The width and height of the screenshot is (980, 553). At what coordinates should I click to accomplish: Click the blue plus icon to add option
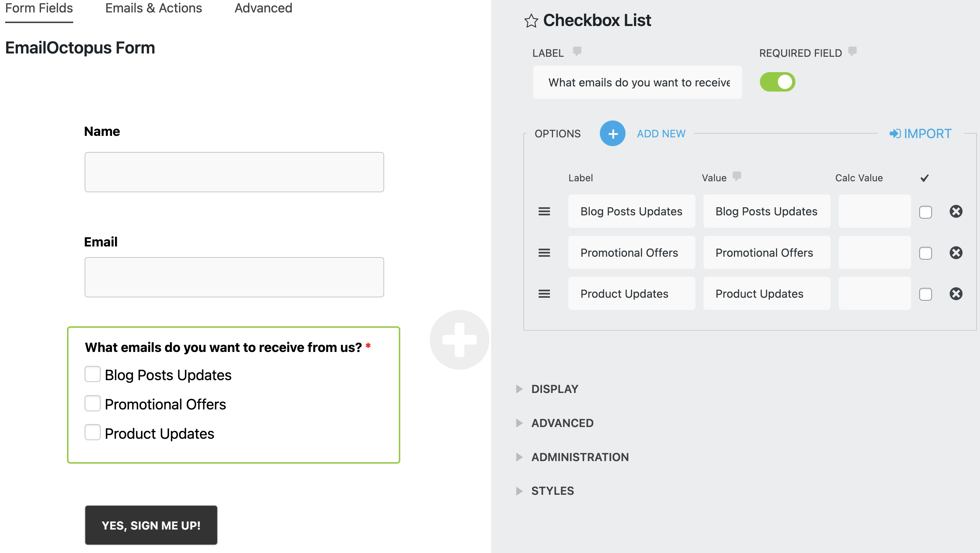click(612, 134)
